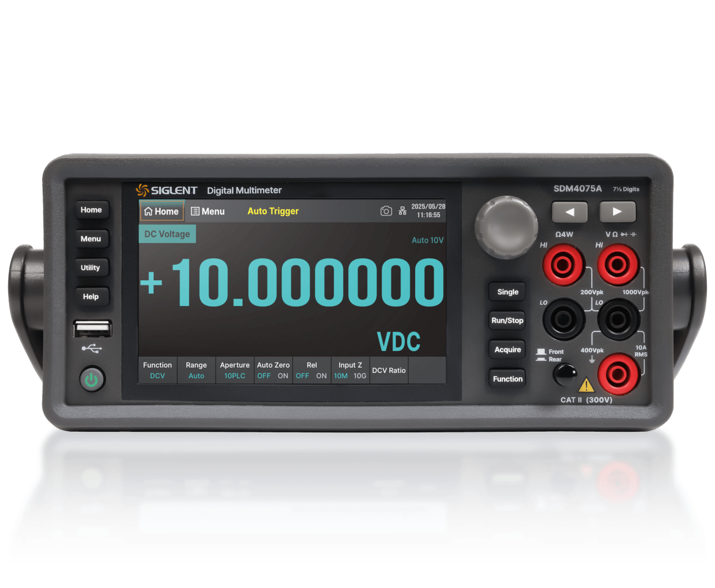The height and width of the screenshot is (588, 715).
Task: Toggle Rel from OFF to ON
Action: (x=321, y=375)
